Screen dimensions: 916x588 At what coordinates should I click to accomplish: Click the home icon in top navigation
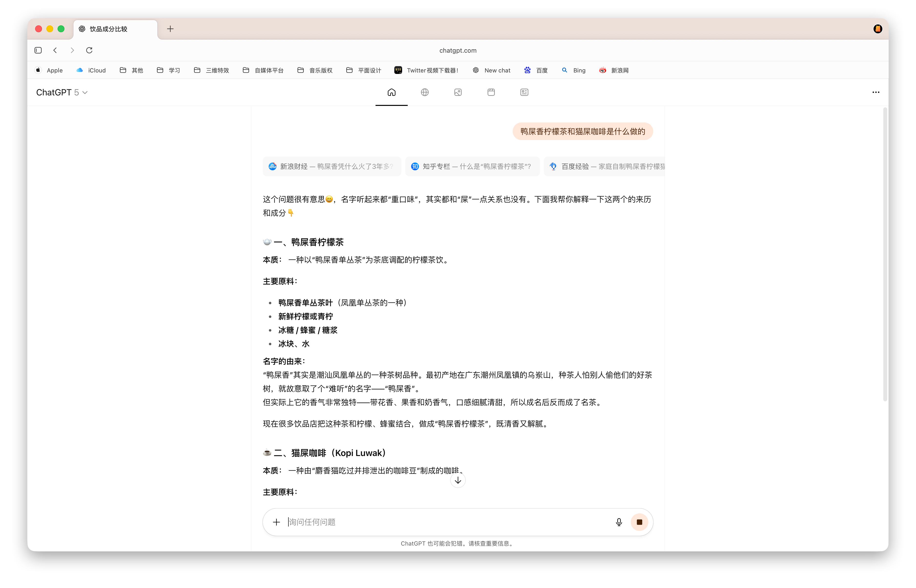click(391, 92)
